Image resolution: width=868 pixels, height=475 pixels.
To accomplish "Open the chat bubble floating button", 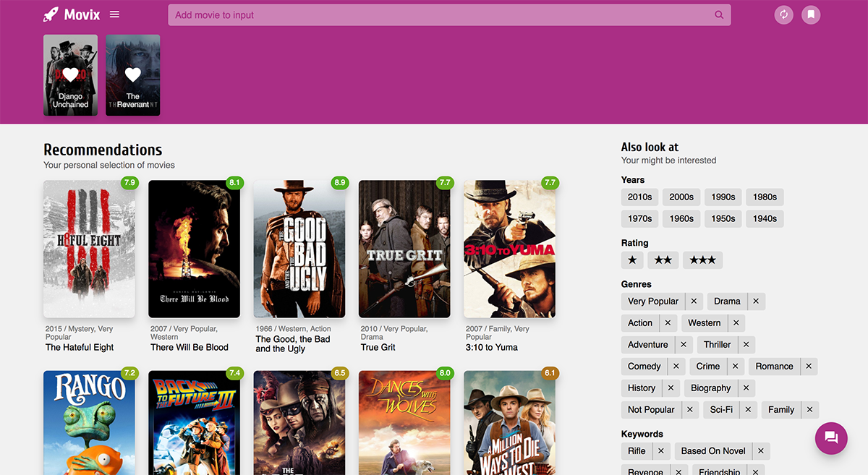I will (x=831, y=437).
